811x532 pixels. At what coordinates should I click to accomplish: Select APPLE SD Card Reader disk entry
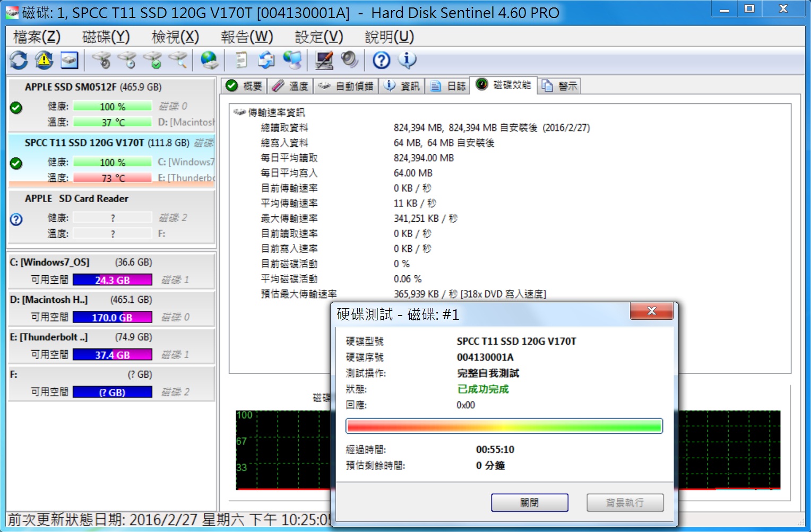point(111,216)
